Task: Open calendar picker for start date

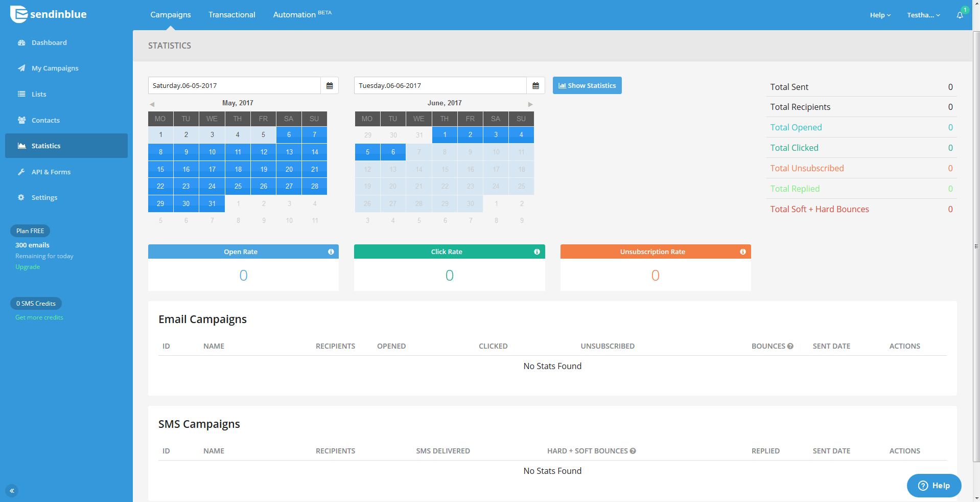Action: tap(330, 85)
